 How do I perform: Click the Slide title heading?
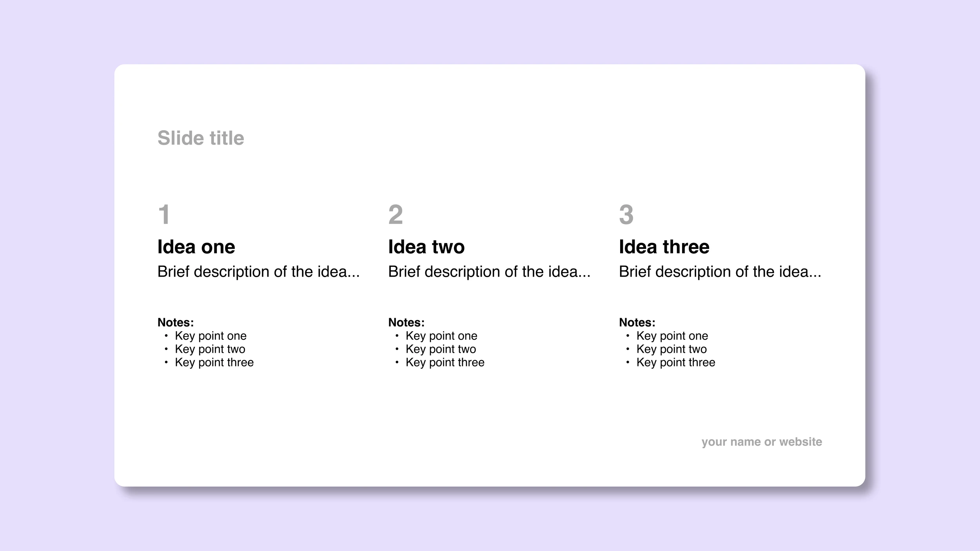[x=201, y=138]
